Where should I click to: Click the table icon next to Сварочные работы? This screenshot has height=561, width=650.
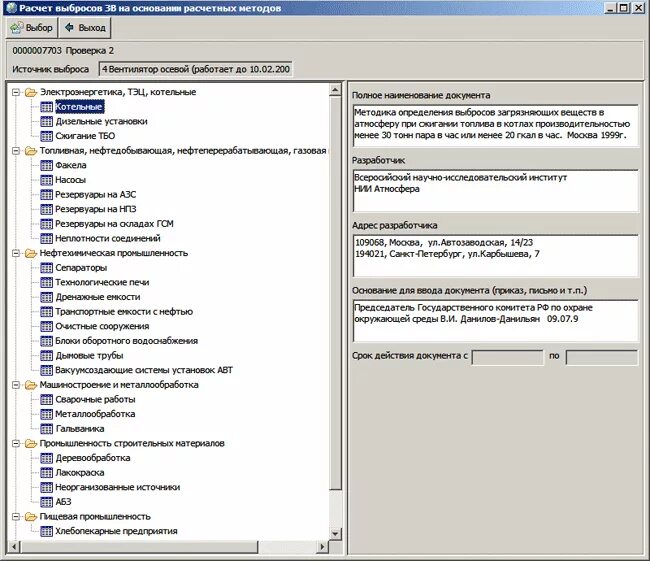coord(46,399)
